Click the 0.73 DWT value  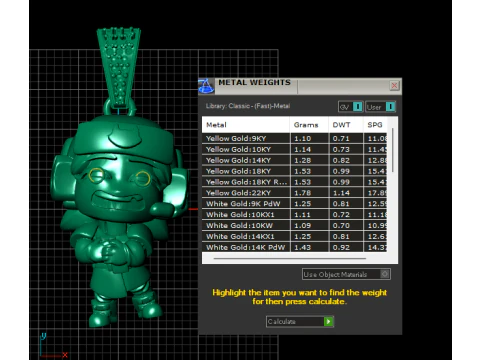pos(341,149)
